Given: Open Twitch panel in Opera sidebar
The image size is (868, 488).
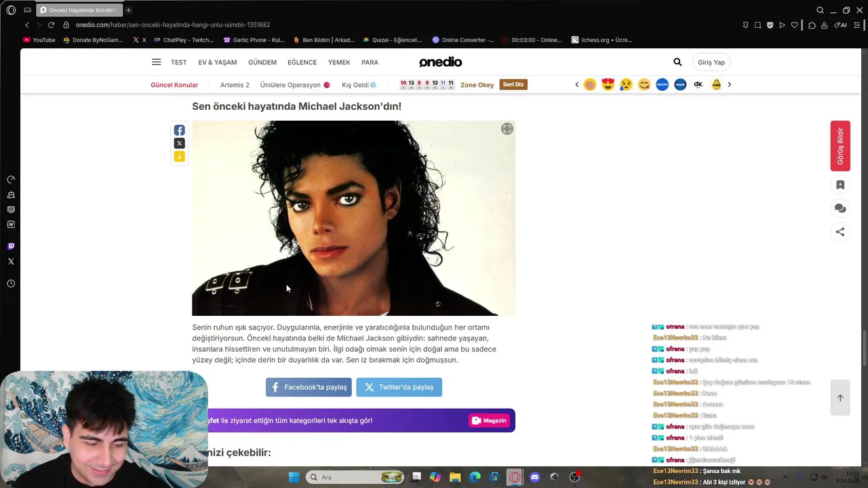Looking at the screenshot, I should [x=11, y=246].
